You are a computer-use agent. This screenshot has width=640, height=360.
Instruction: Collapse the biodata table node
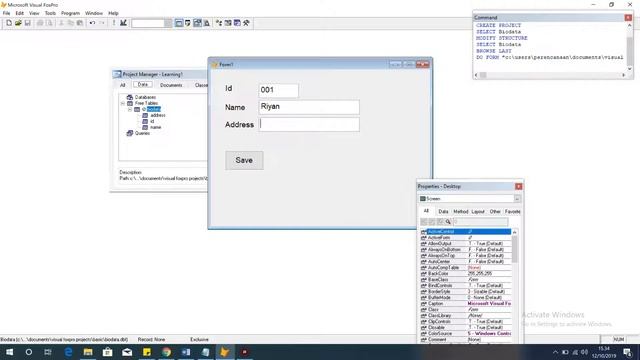[130, 109]
